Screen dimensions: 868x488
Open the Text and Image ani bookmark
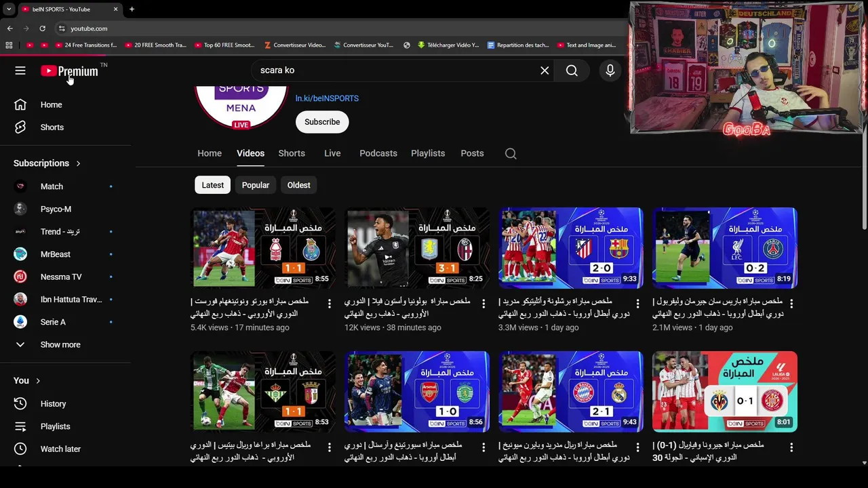587,45
